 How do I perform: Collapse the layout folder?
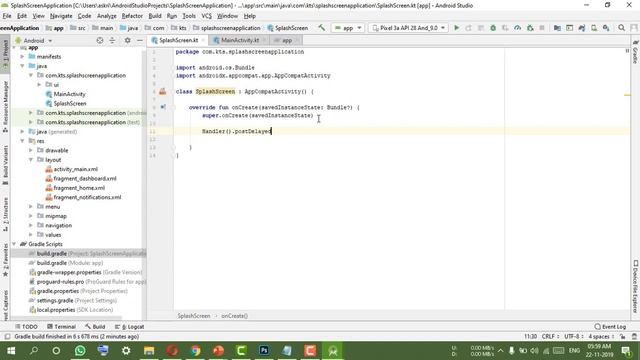click(31, 160)
